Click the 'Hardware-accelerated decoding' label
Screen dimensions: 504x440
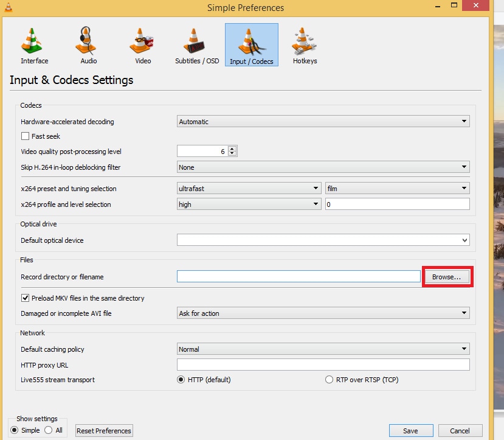pos(67,122)
